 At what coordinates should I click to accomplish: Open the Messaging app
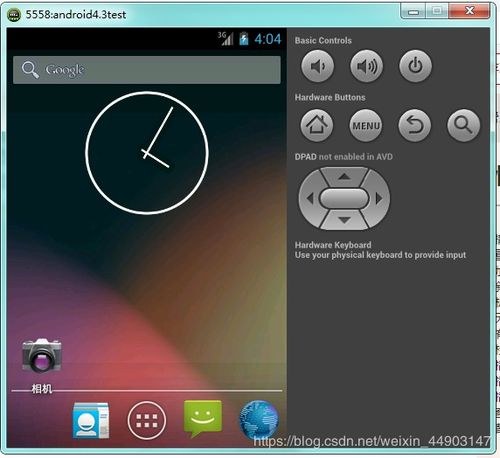202,419
